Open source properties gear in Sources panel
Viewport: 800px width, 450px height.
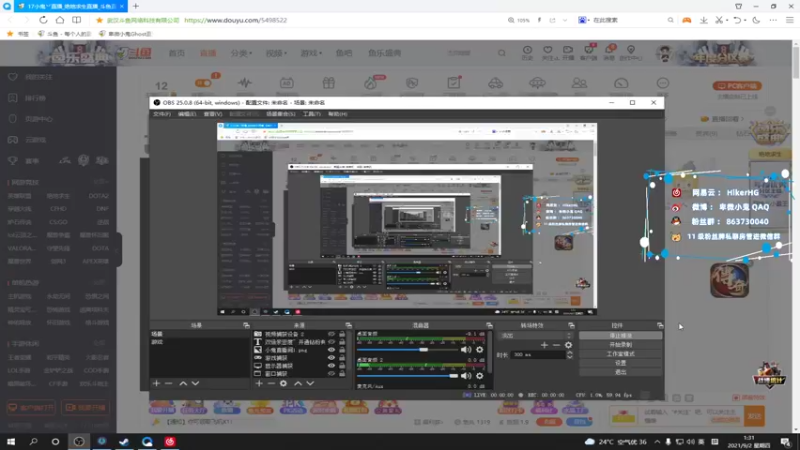coord(283,383)
